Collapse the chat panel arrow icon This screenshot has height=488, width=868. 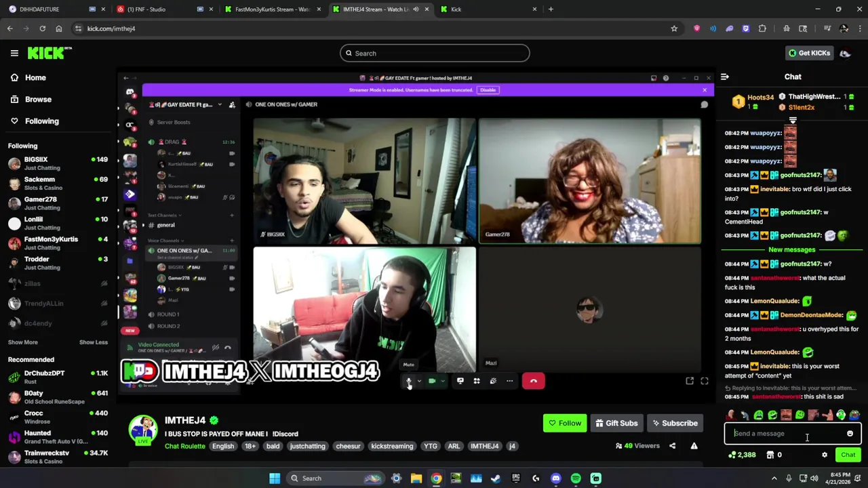pos(724,77)
